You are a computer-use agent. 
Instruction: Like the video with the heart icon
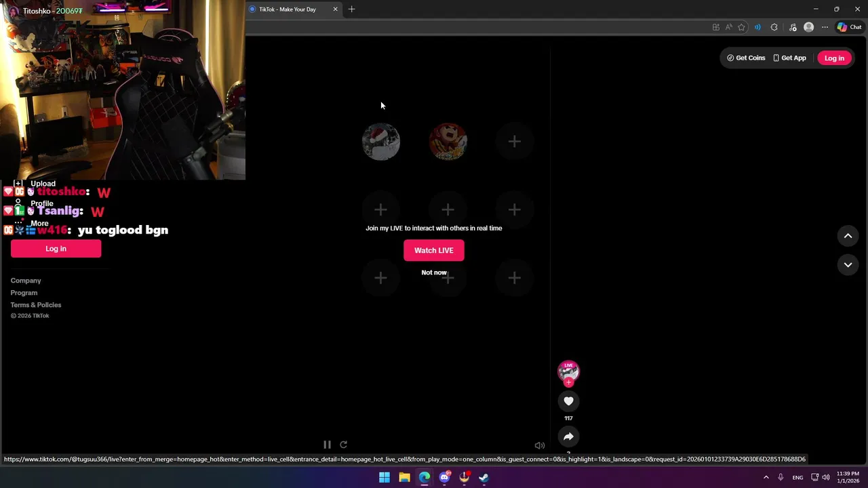pyautogui.click(x=568, y=401)
